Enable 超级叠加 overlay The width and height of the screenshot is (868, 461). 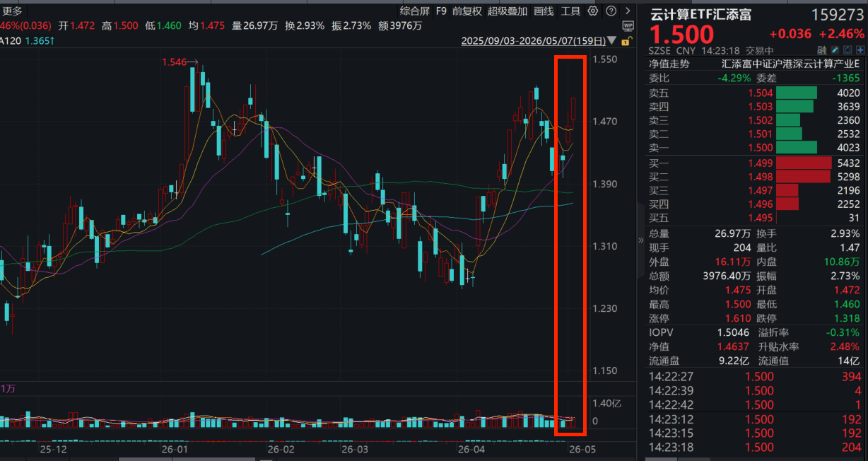click(508, 11)
